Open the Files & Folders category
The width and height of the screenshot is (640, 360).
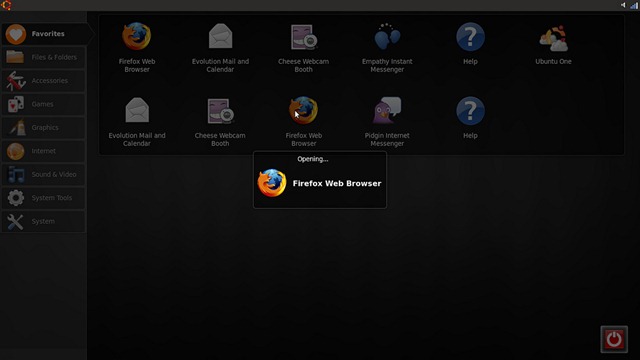44,57
